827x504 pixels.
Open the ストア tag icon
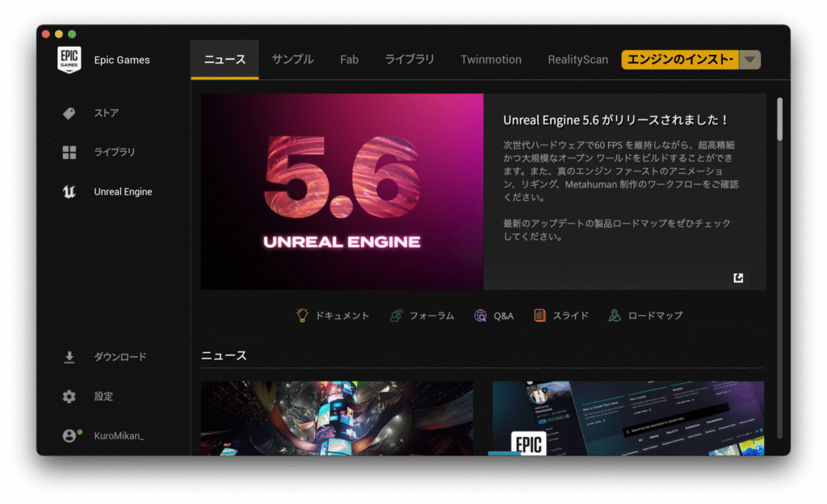(69, 113)
